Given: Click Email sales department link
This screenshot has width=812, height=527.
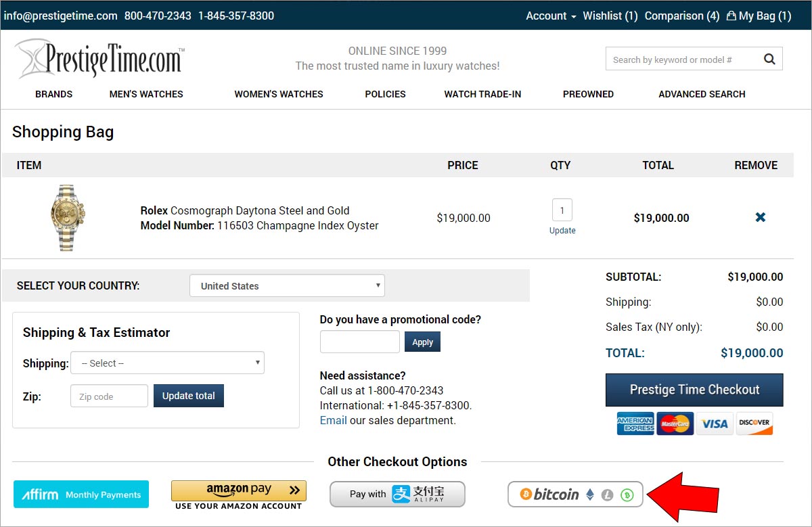Looking at the screenshot, I should (333, 420).
